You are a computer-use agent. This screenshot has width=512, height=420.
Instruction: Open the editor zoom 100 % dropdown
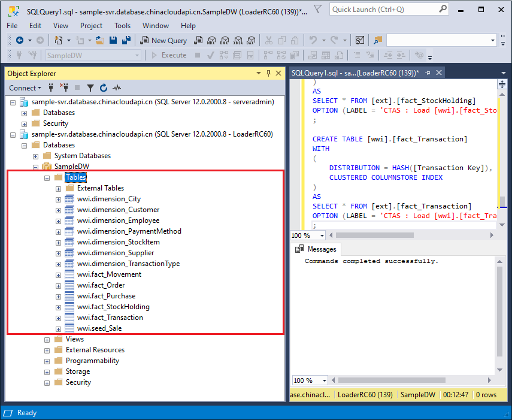click(x=322, y=235)
